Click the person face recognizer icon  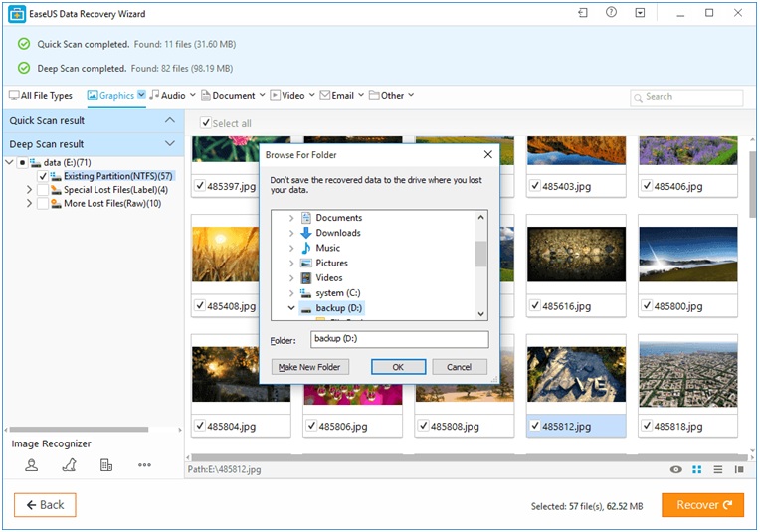32,464
